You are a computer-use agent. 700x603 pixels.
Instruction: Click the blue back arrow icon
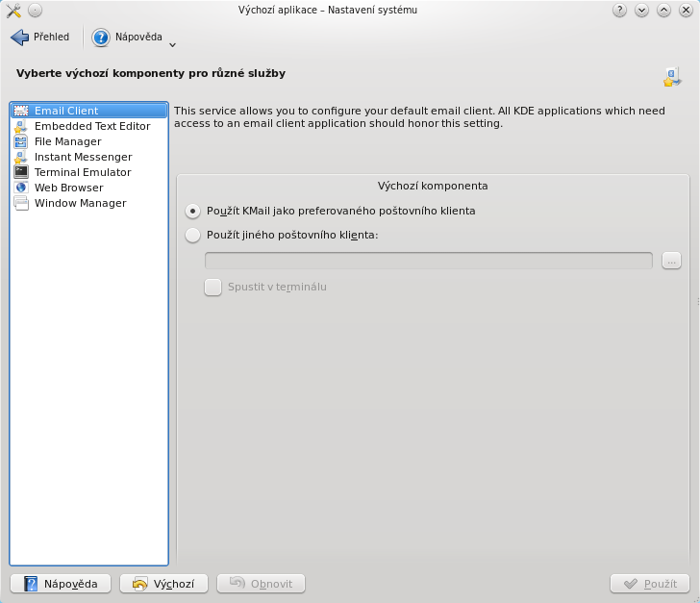point(19,38)
